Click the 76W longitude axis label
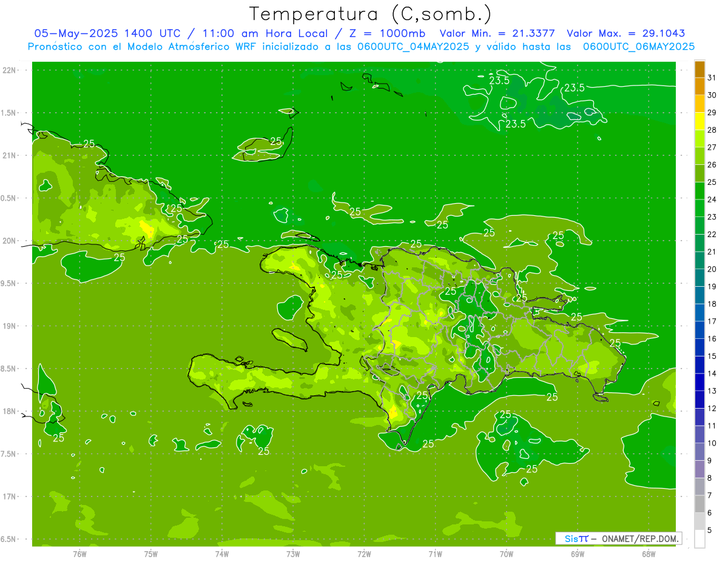Image resolution: width=728 pixels, height=562 pixels. coord(79,554)
